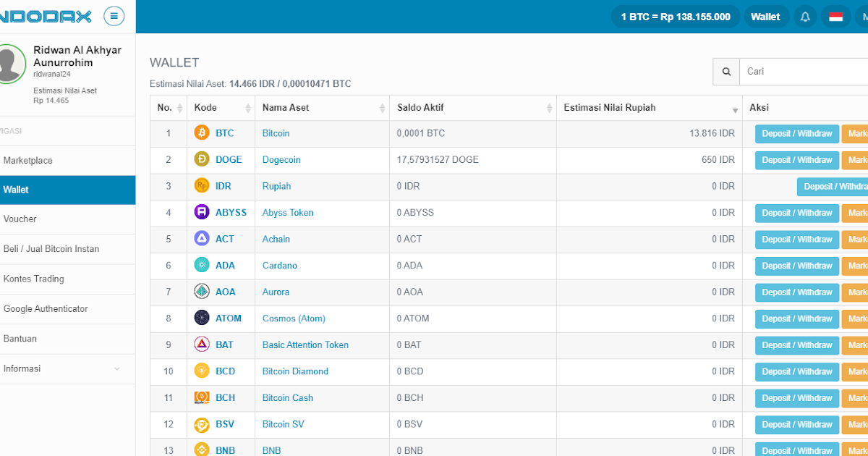Click the Cardano ADA coin icon
The height and width of the screenshot is (456, 868).
click(x=202, y=266)
